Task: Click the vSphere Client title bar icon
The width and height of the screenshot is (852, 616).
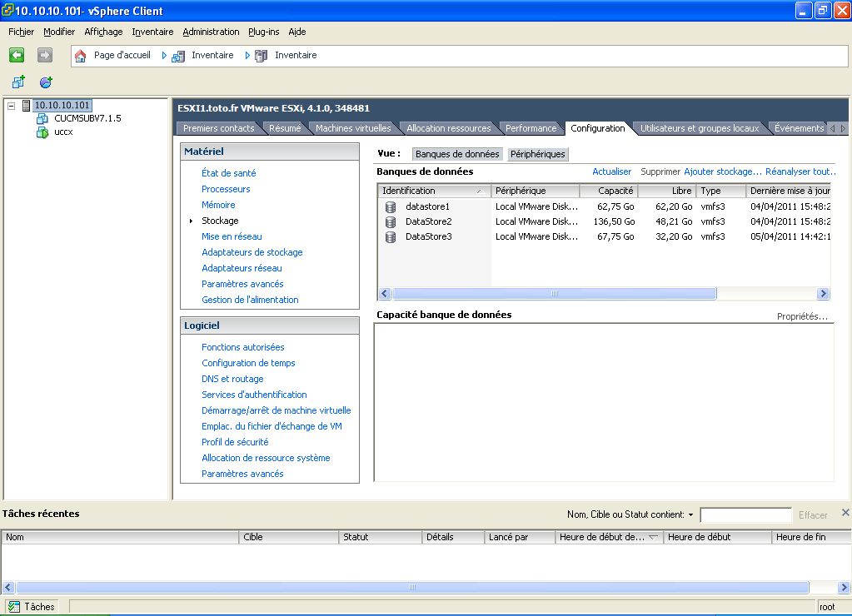Action: pyautogui.click(x=7, y=10)
